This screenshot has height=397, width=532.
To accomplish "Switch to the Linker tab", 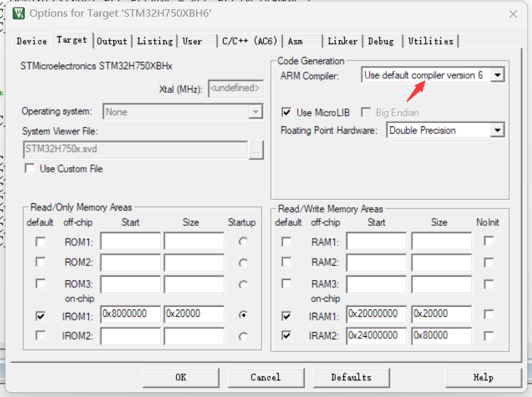I will pos(343,41).
